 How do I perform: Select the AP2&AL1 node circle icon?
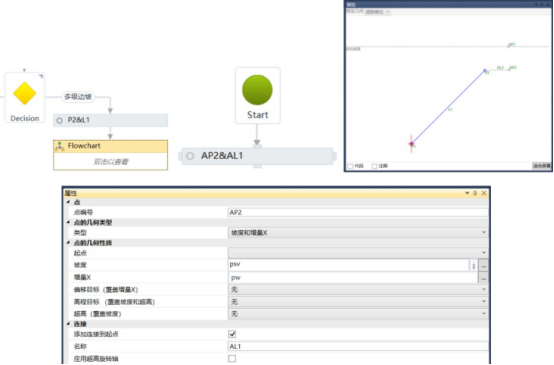[x=190, y=156]
